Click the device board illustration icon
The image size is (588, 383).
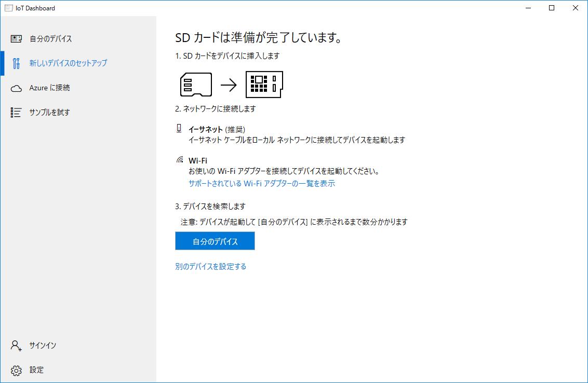264,85
